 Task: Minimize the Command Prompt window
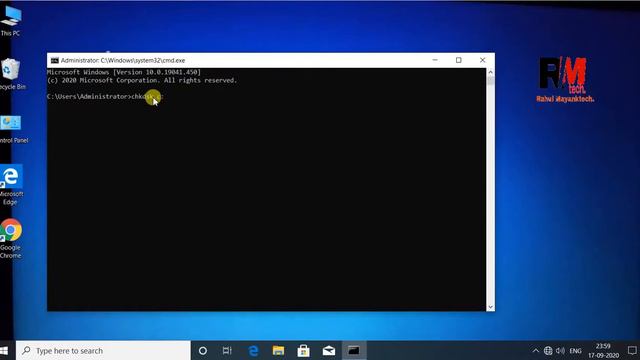[435, 60]
